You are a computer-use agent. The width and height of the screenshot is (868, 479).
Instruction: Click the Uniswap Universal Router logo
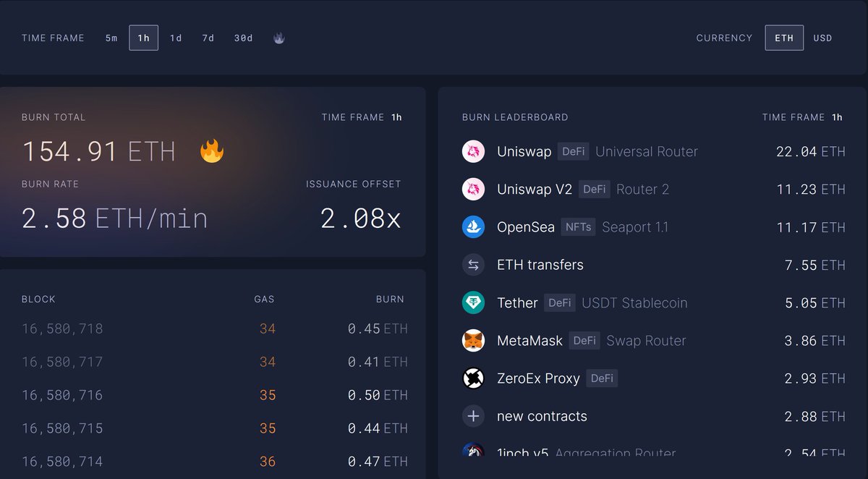pyautogui.click(x=473, y=152)
